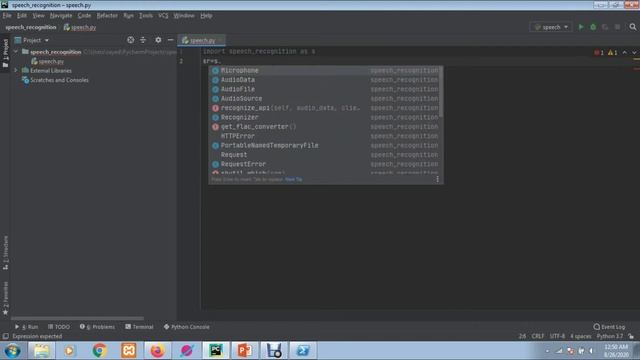Screen dimensions: 640x360
Task: Choose AudioFile from completion list
Action: (325, 89)
